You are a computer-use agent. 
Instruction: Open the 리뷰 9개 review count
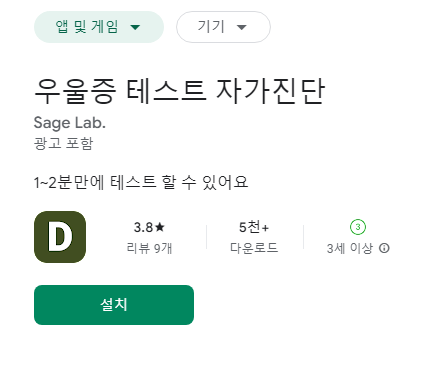149,248
